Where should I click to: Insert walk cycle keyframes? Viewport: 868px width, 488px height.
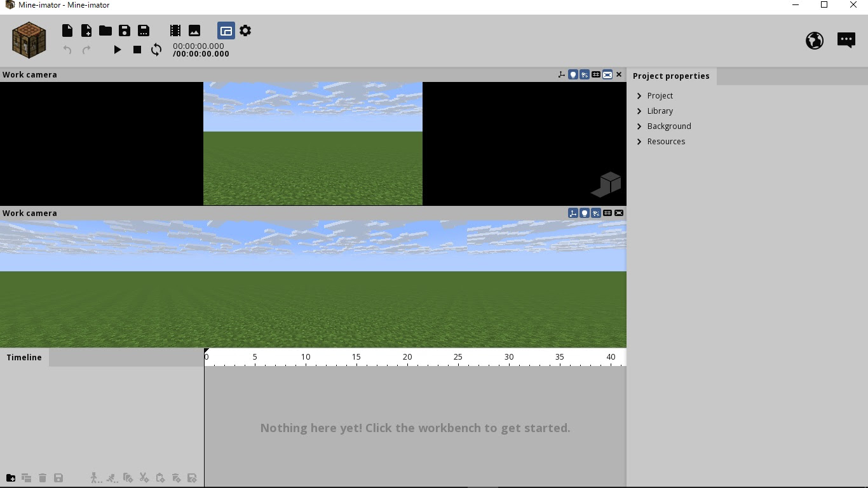click(96, 478)
